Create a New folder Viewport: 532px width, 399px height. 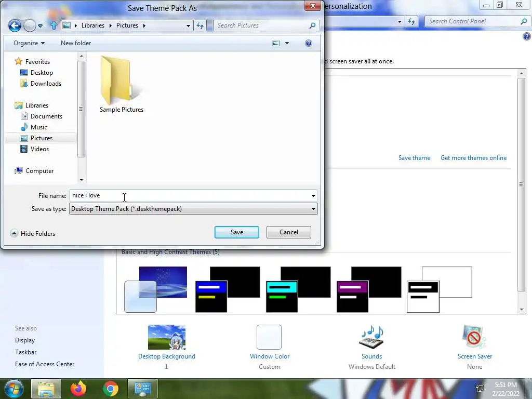click(76, 43)
